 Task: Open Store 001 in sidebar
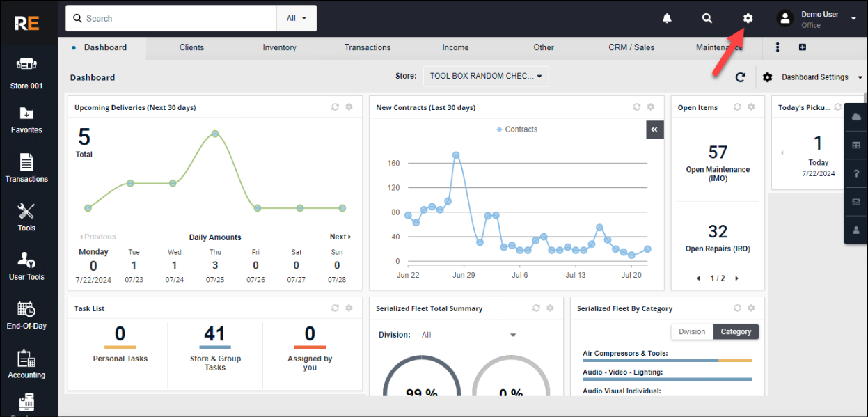26,72
